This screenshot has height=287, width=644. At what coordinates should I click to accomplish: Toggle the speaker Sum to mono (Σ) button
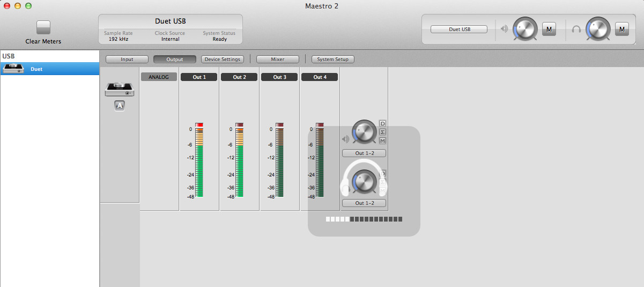[382, 132]
